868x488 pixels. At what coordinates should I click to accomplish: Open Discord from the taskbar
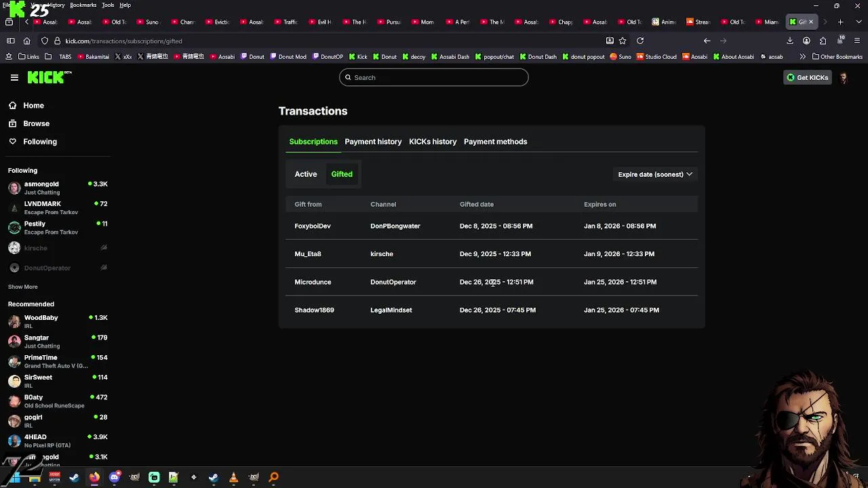[x=114, y=477]
